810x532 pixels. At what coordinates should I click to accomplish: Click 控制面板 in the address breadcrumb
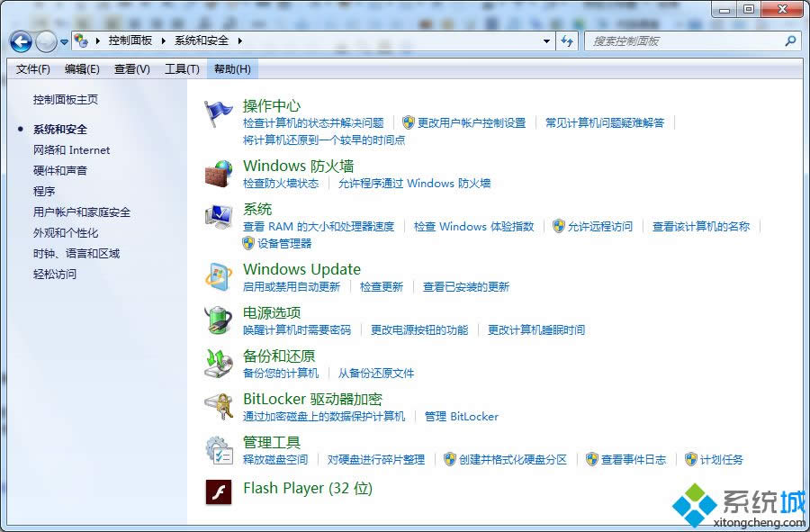click(x=130, y=41)
